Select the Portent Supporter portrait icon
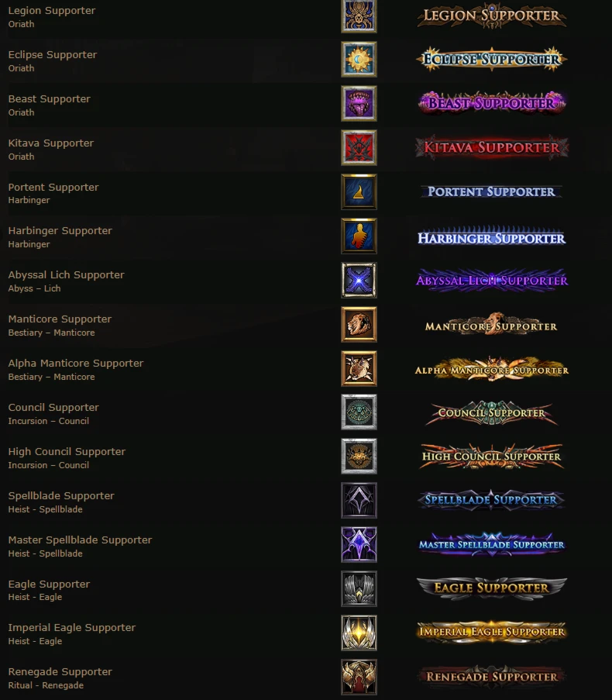612x700 pixels. point(359,192)
